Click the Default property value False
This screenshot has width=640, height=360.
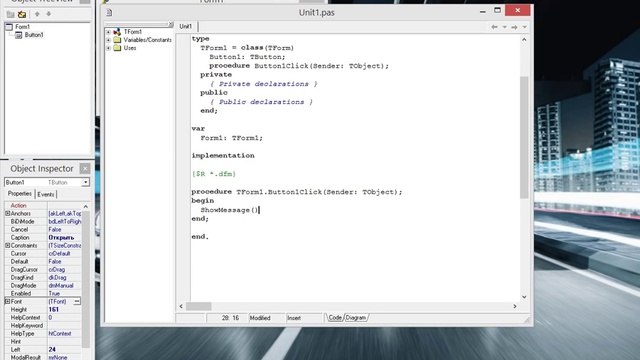(55, 262)
